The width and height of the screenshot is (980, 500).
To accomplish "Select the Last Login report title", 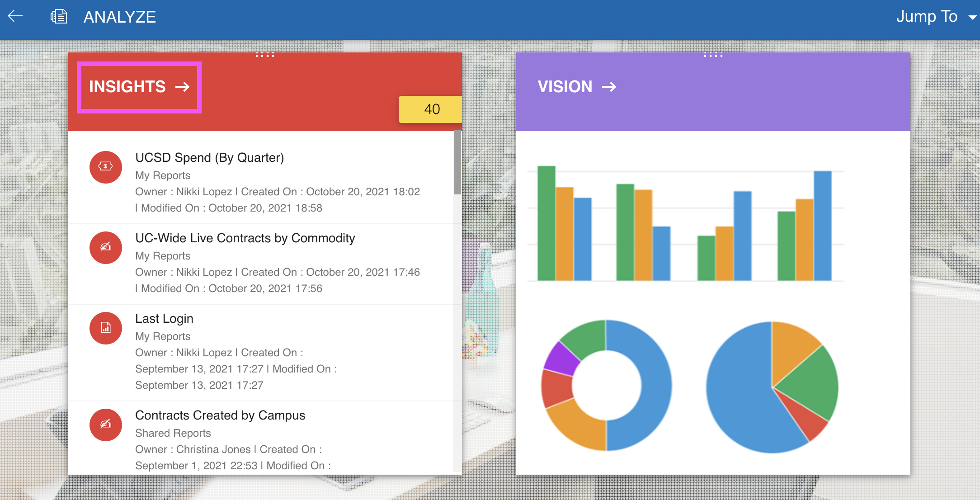I will [164, 319].
